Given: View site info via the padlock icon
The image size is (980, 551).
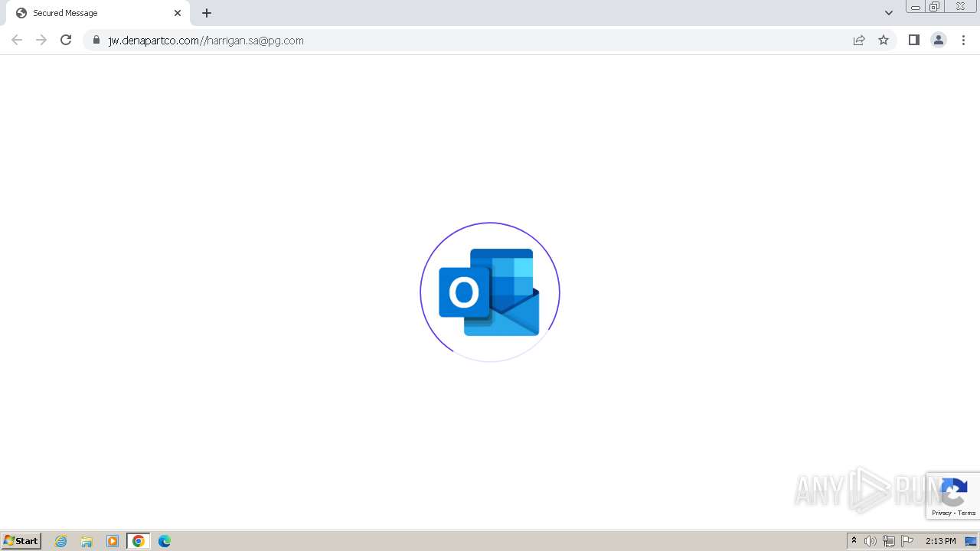Looking at the screenshot, I should pos(96,40).
